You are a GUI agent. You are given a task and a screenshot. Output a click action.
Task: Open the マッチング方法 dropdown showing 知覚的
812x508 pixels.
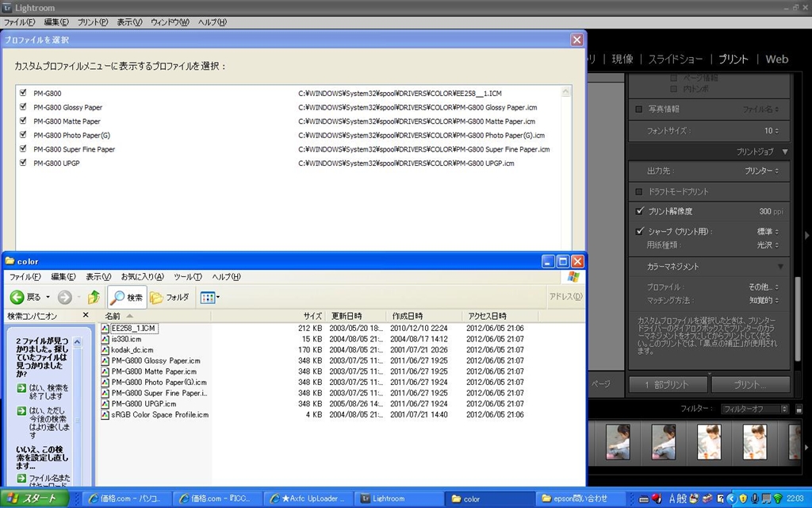click(x=764, y=301)
